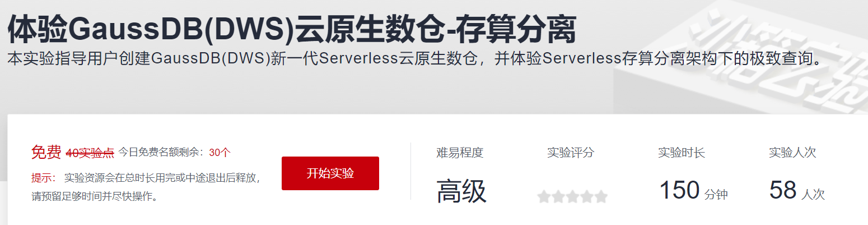Click the 150 分钟 duration value
This screenshot has height=225, width=868.
[693, 191]
